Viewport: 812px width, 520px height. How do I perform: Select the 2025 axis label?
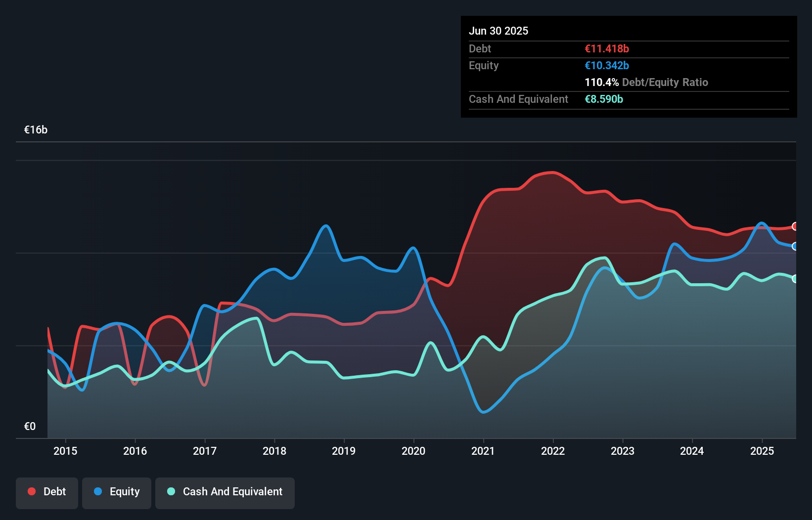pos(762,451)
